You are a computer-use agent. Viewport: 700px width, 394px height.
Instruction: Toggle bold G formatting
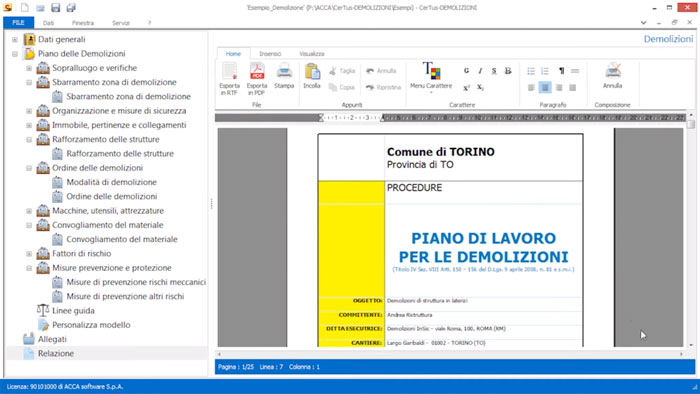[466, 71]
